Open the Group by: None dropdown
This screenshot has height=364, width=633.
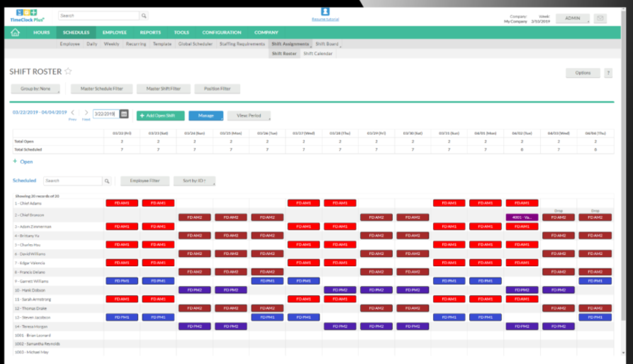[x=35, y=89]
